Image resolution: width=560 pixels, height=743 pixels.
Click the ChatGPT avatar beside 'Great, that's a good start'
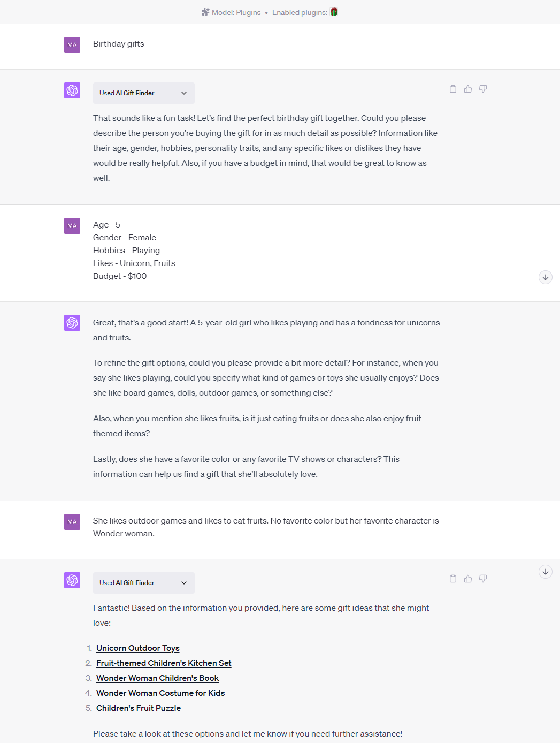(72, 323)
